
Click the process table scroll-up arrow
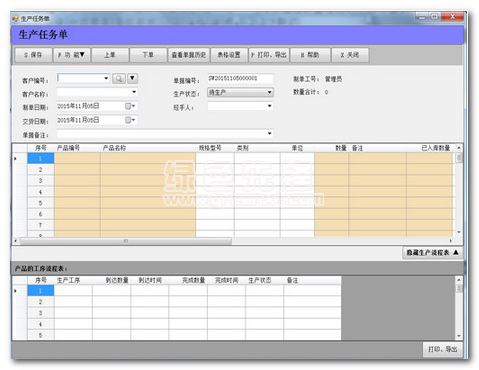pos(459,280)
